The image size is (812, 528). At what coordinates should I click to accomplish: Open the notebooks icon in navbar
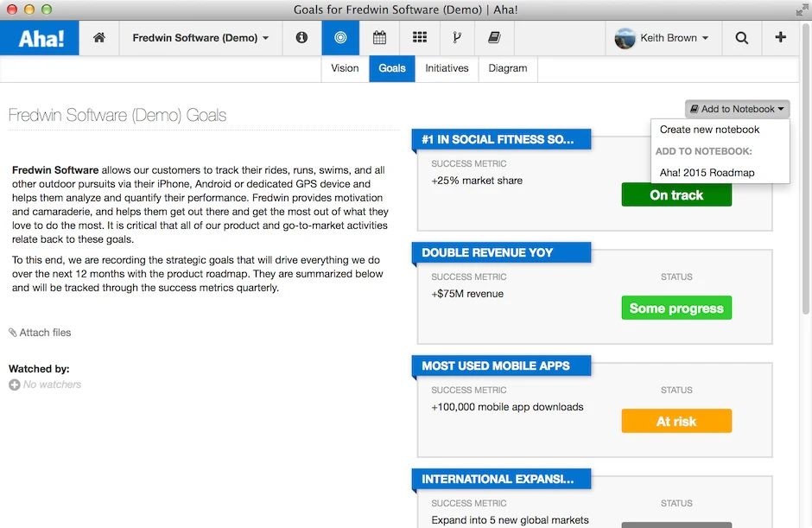[494, 37]
